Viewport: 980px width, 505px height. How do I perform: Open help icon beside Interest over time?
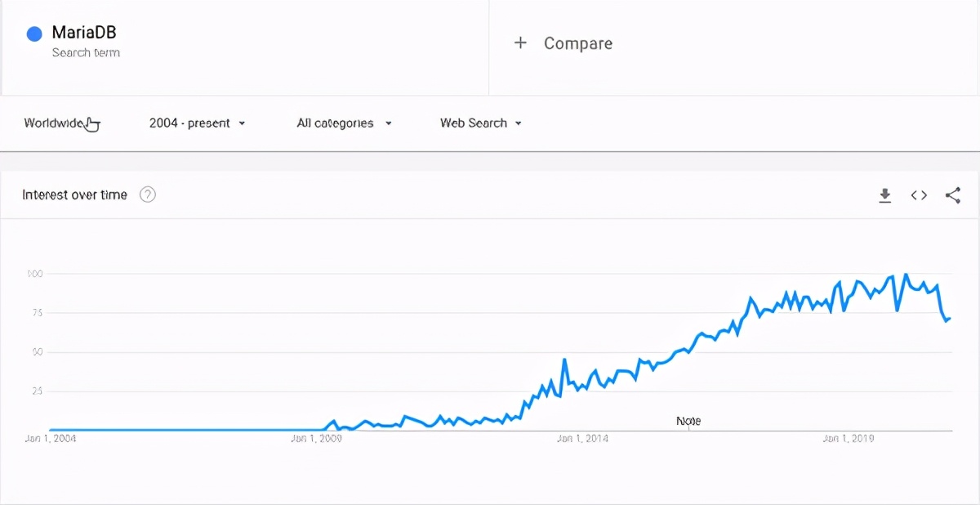click(x=148, y=194)
